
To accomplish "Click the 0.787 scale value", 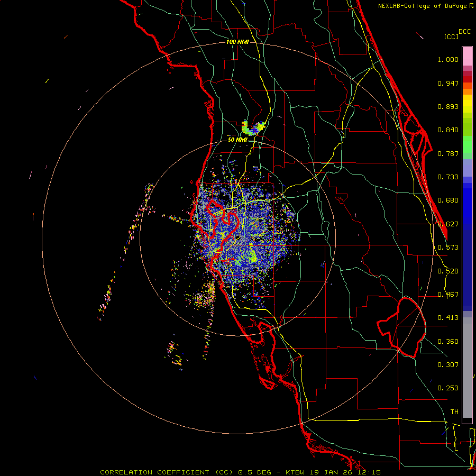I will [448, 153].
